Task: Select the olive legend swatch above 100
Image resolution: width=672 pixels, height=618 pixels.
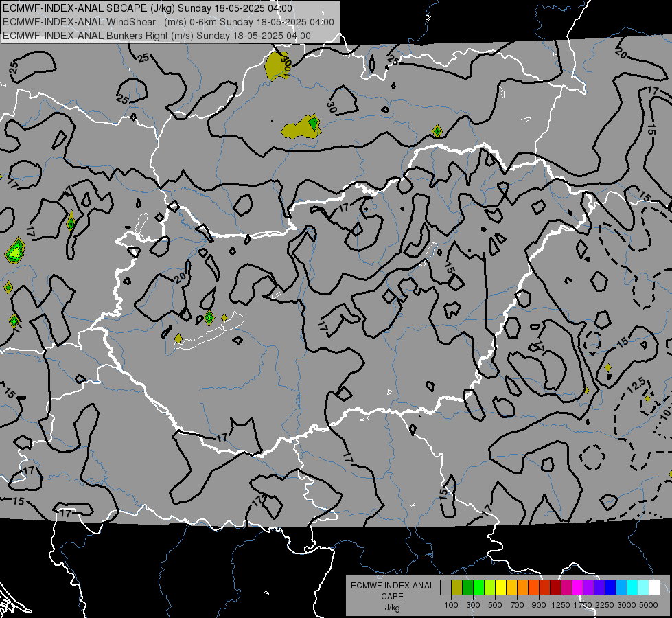Action: point(457,588)
